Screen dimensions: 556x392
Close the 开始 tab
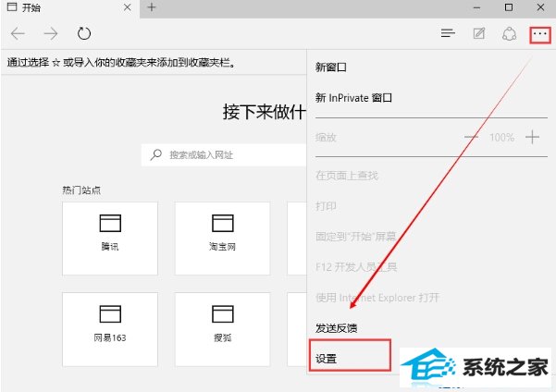(x=128, y=7)
